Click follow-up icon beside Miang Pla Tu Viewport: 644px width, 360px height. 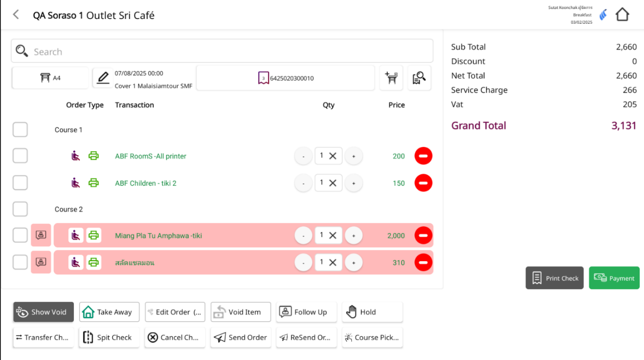[41, 235]
